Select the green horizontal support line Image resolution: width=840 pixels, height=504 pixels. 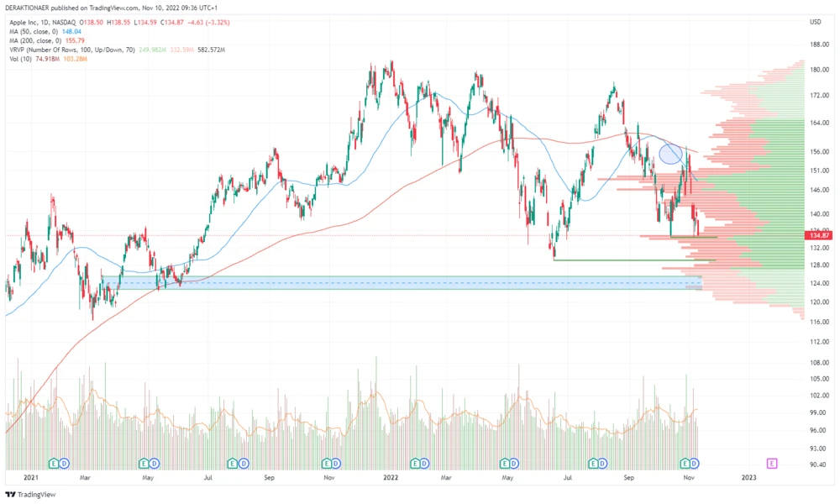[630, 260]
